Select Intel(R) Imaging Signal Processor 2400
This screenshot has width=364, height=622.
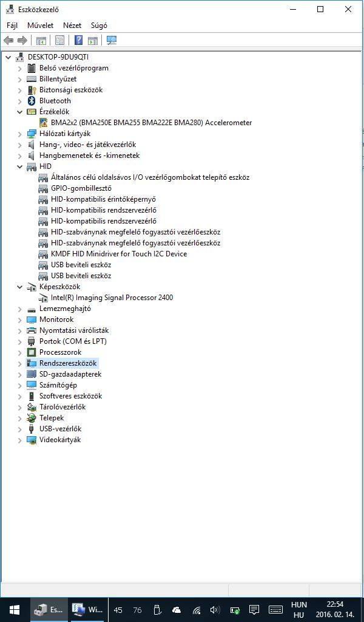coord(112,298)
